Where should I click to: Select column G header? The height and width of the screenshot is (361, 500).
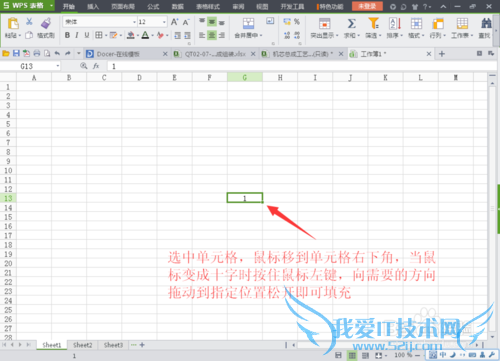(245, 77)
